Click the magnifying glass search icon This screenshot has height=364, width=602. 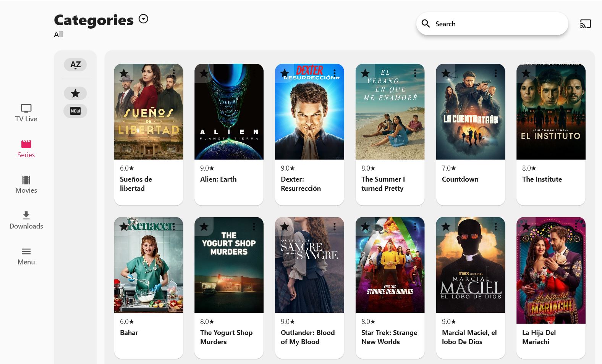tap(426, 24)
